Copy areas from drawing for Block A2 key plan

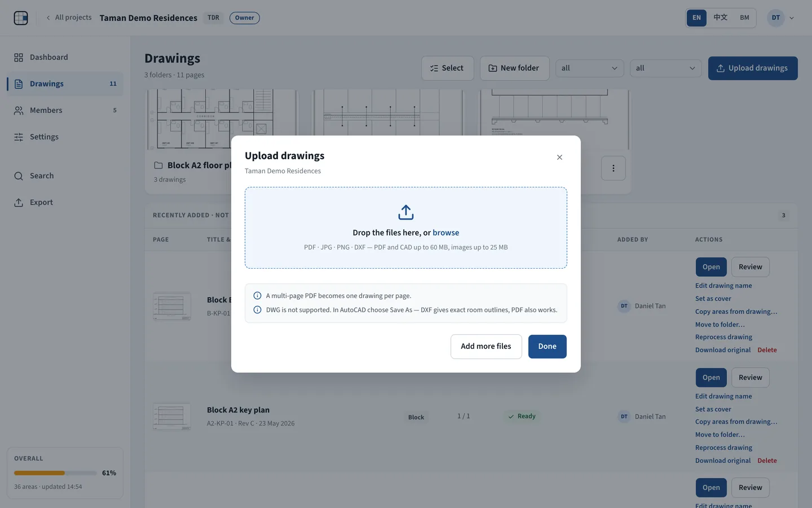coord(736,422)
